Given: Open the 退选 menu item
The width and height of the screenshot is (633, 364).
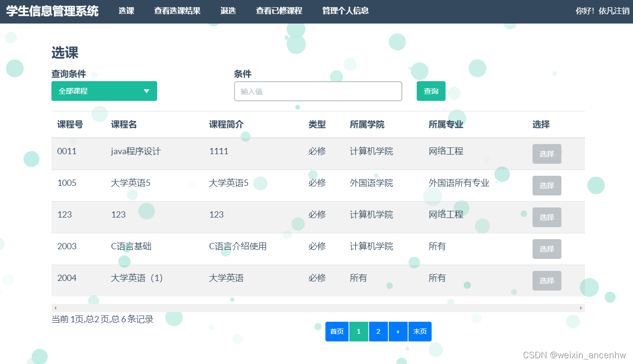Looking at the screenshot, I should pos(228,11).
